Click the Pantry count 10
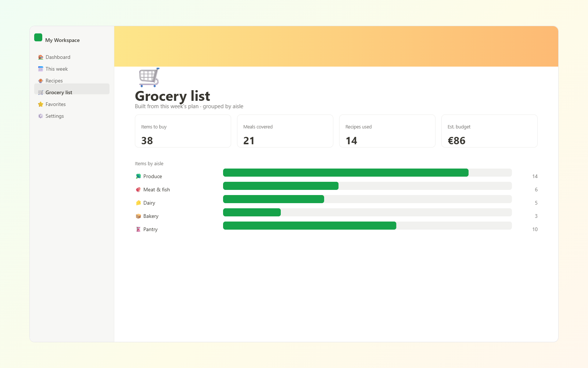 (535, 229)
